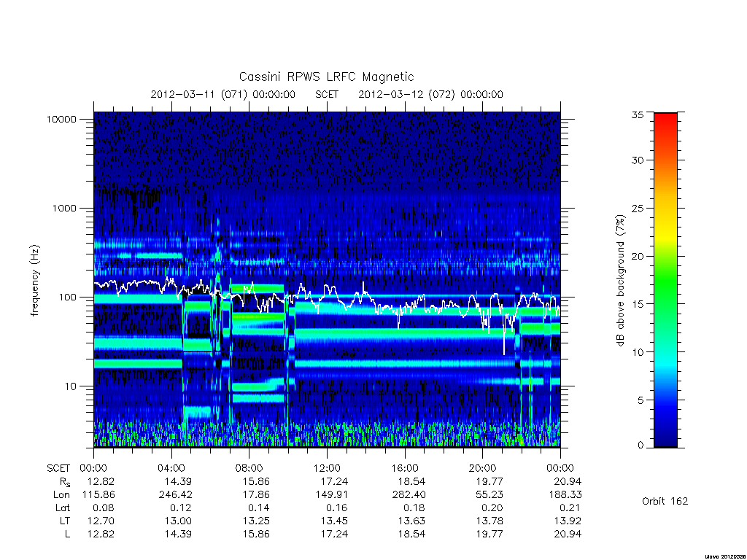The width and height of the screenshot is (747, 560).
Task: Click LT value "13.78"
Action: pos(489,521)
